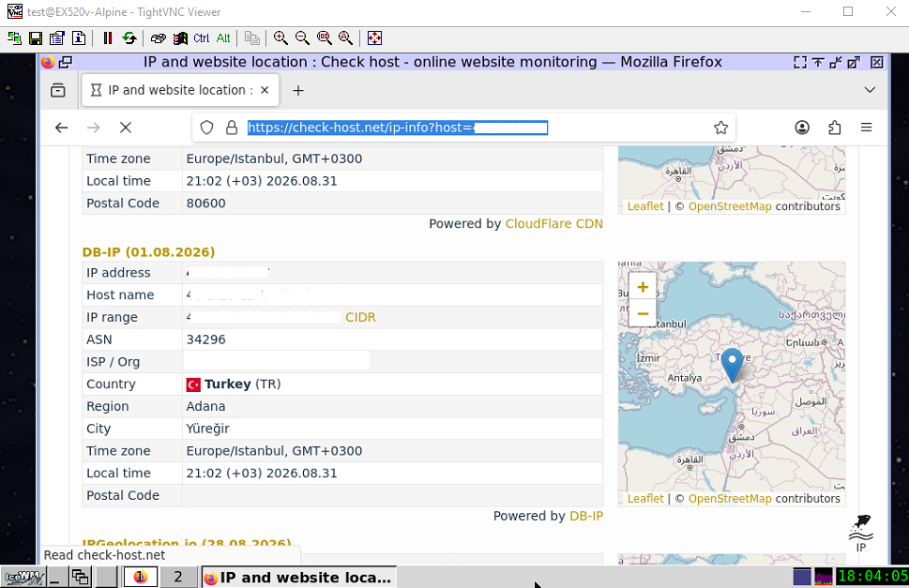Click the 'IP and website loca...' taskbar button
This screenshot has height=588, width=909.
pos(299,577)
